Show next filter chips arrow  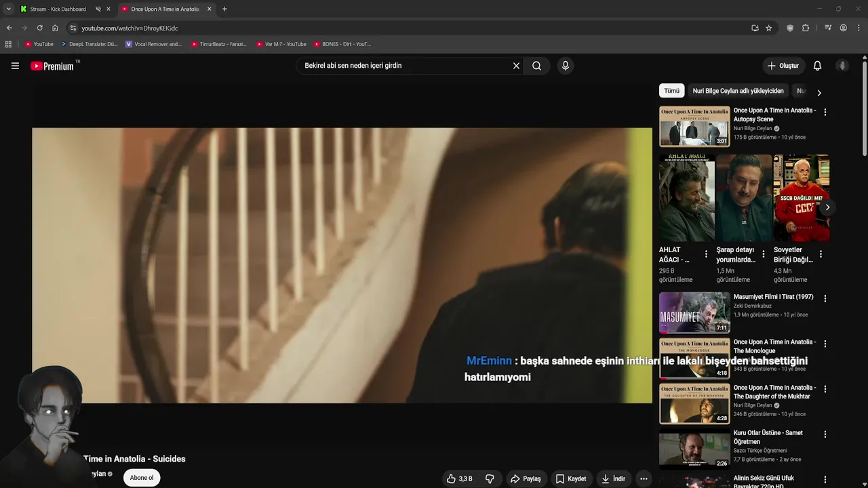click(x=818, y=92)
